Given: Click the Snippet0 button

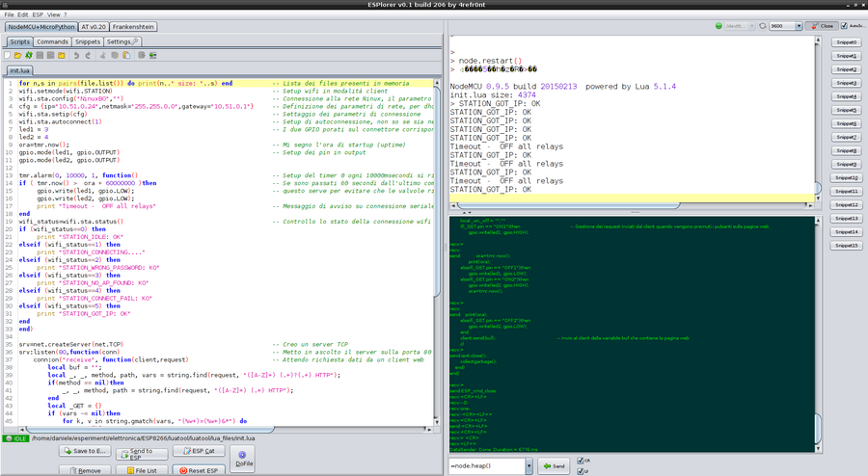Looking at the screenshot, I should click(846, 42).
